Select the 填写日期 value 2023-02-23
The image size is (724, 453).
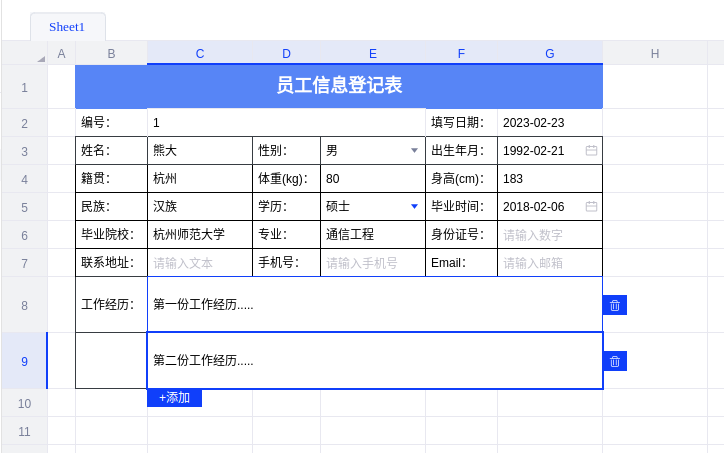pyautogui.click(x=549, y=123)
